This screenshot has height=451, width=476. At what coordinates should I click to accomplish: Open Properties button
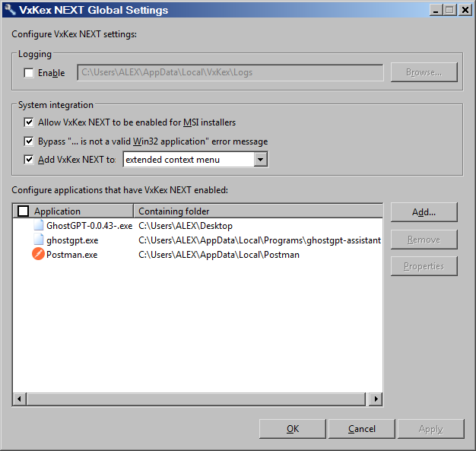pyautogui.click(x=424, y=266)
